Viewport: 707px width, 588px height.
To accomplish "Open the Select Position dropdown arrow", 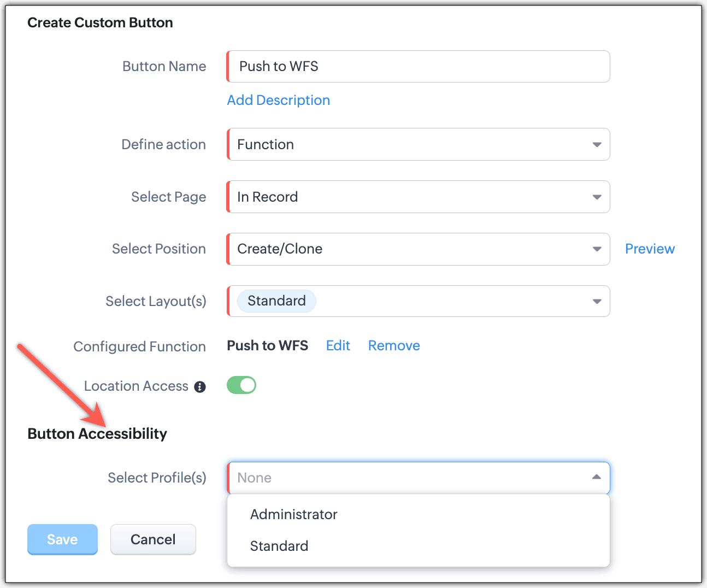I will coord(597,249).
